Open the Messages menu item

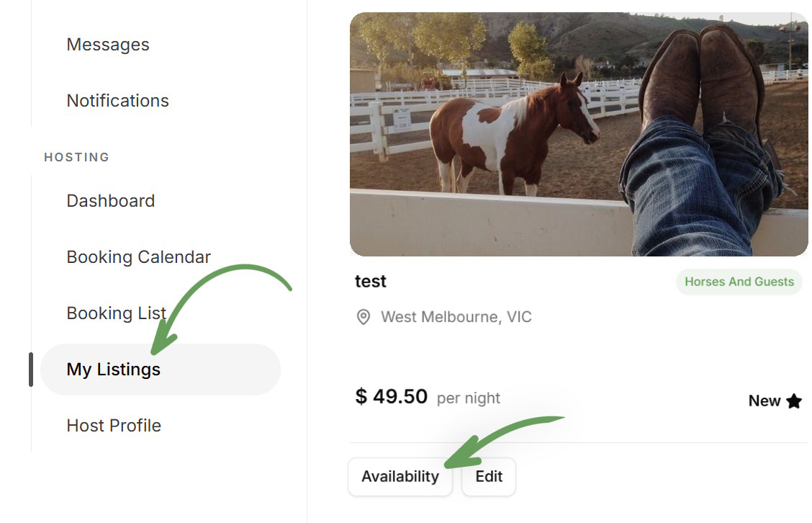(x=108, y=45)
